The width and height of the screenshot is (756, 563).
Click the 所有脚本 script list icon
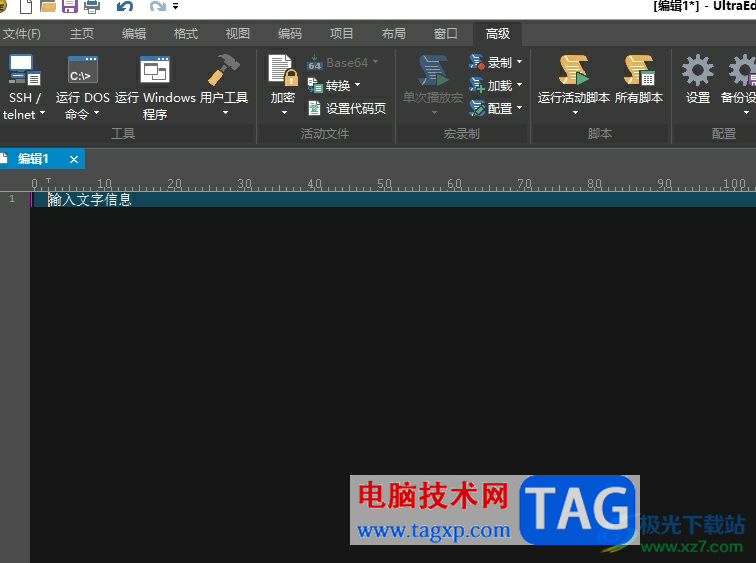coord(639,70)
